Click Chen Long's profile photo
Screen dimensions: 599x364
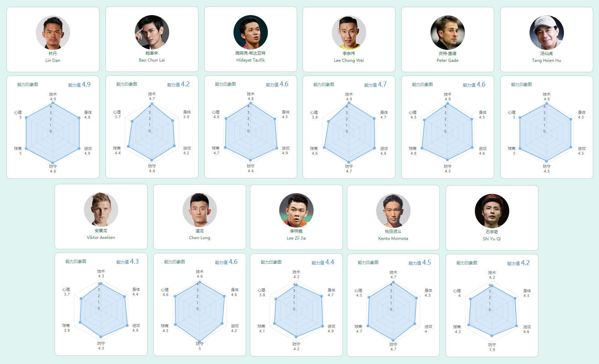(x=200, y=210)
